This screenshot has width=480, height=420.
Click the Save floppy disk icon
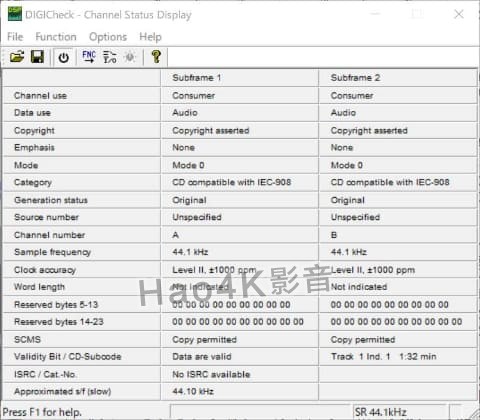[x=37, y=57]
